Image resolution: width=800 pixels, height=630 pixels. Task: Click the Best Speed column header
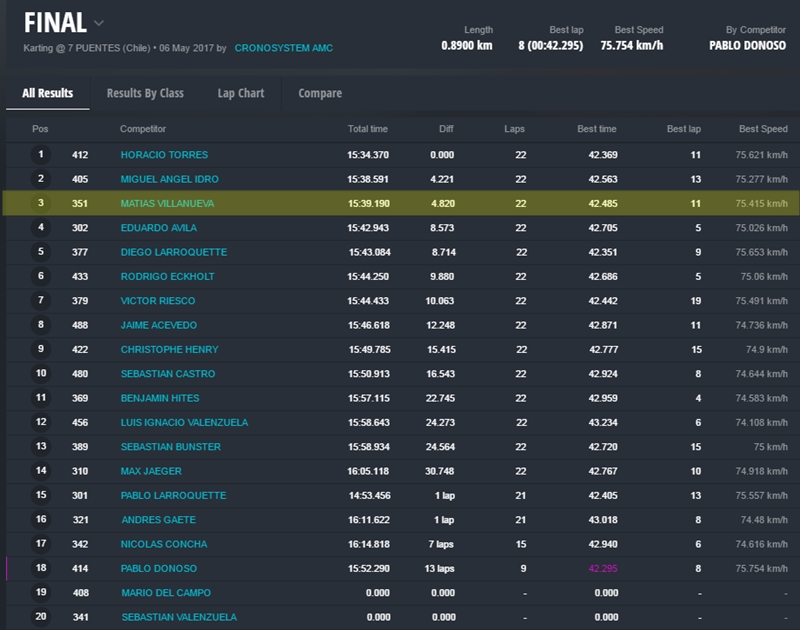tap(762, 129)
